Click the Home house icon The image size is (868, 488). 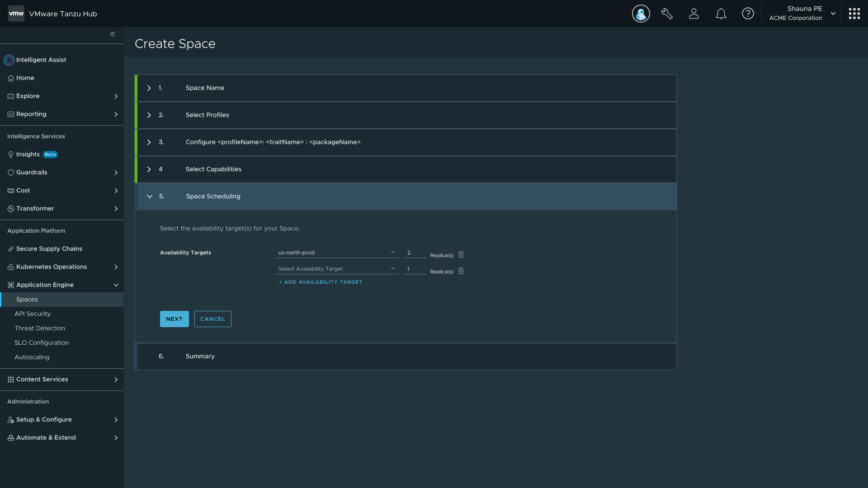[x=11, y=78]
